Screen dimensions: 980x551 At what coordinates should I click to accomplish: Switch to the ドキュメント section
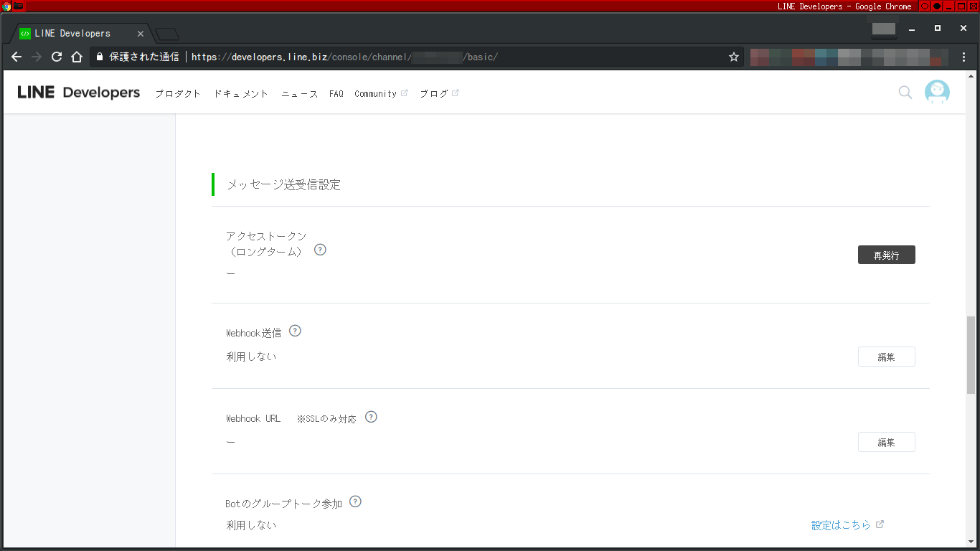click(240, 93)
